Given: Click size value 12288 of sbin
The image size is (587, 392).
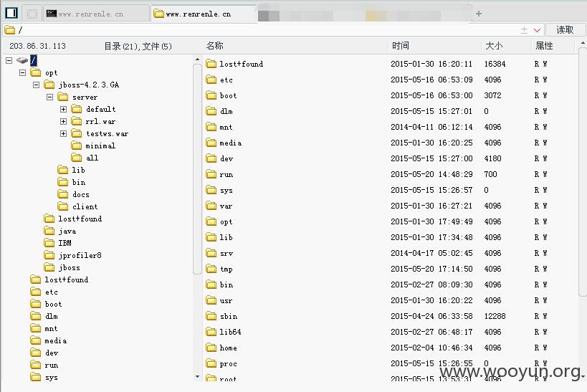Looking at the screenshot, I should coord(495,316).
